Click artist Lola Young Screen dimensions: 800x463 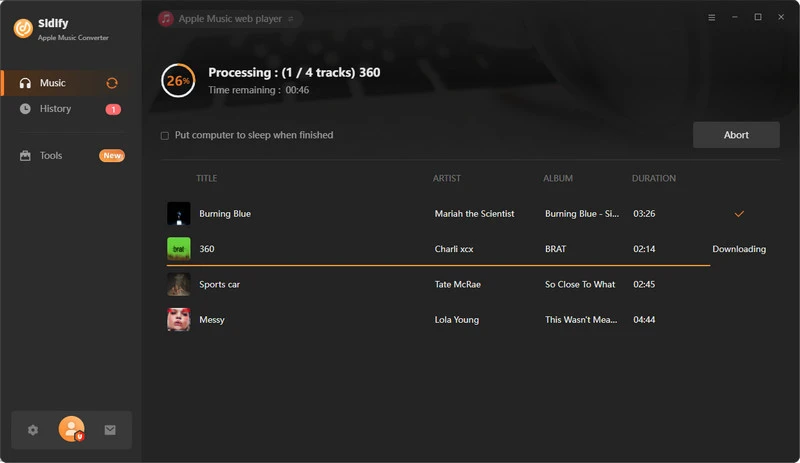click(x=457, y=320)
